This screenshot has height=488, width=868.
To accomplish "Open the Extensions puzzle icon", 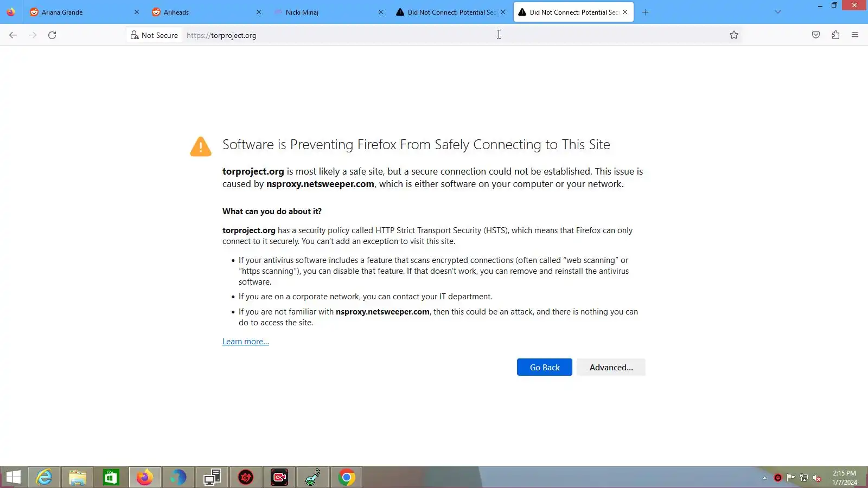I will coord(835,35).
